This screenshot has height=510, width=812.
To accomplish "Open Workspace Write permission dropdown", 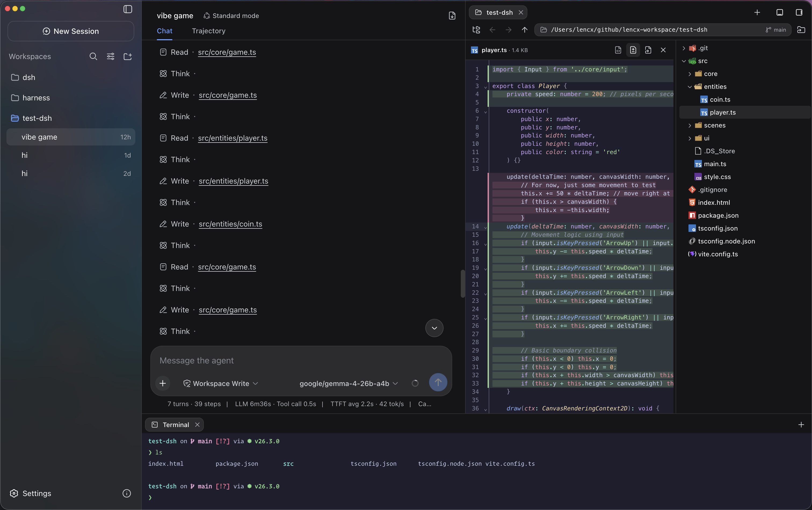I will click(220, 383).
